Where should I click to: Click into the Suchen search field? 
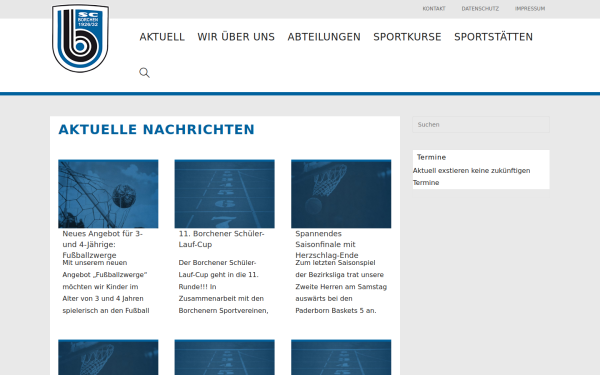(x=481, y=124)
